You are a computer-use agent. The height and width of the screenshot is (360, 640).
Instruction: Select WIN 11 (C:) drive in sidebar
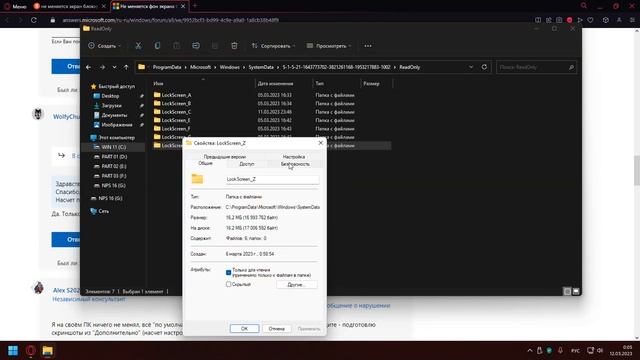[x=113, y=147]
